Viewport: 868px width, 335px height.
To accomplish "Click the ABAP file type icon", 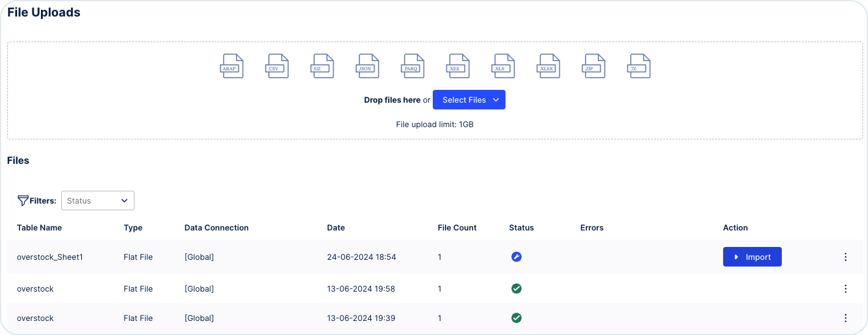I will pyautogui.click(x=232, y=66).
